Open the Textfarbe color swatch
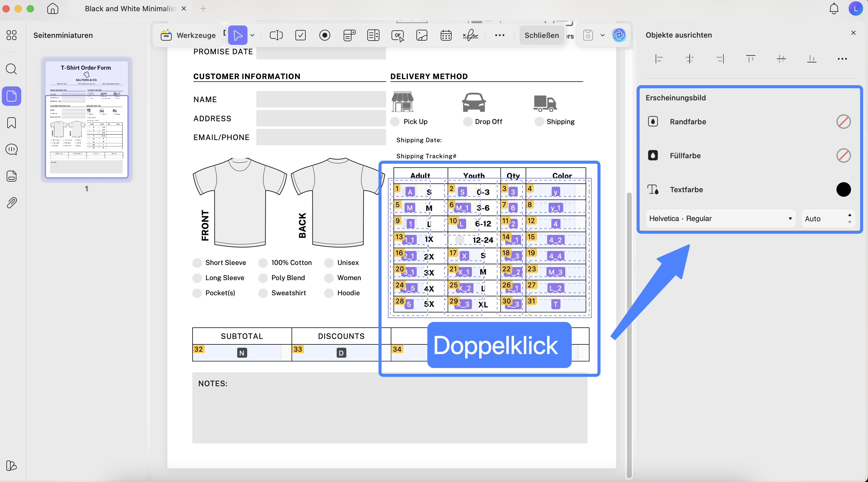Viewport: 868px width, 482px height. 843,189
